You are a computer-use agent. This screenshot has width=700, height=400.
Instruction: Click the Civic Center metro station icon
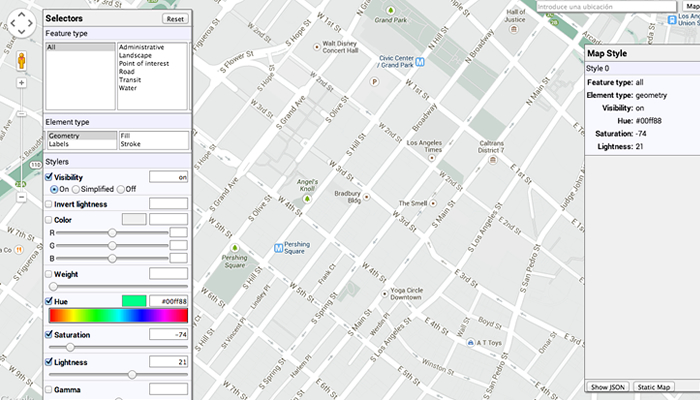[421, 61]
